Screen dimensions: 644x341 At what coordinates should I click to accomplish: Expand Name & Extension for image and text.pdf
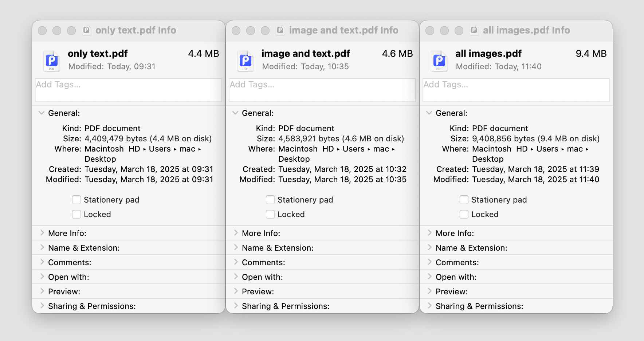(236, 247)
